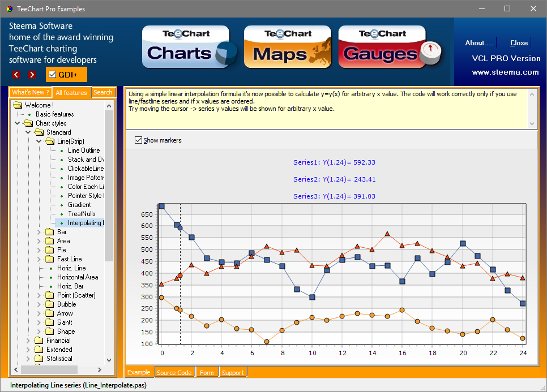The image size is (547, 392).
Task: Click the Series1 Y value label
Action: pyautogui.click(x=334, y=162)
